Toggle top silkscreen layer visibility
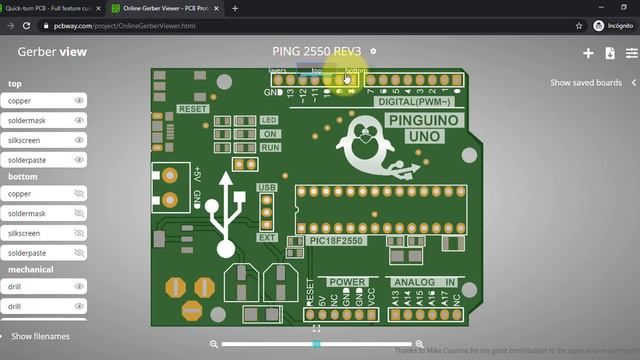The width and height of the screenshot is (640, 360). (79, 140)
